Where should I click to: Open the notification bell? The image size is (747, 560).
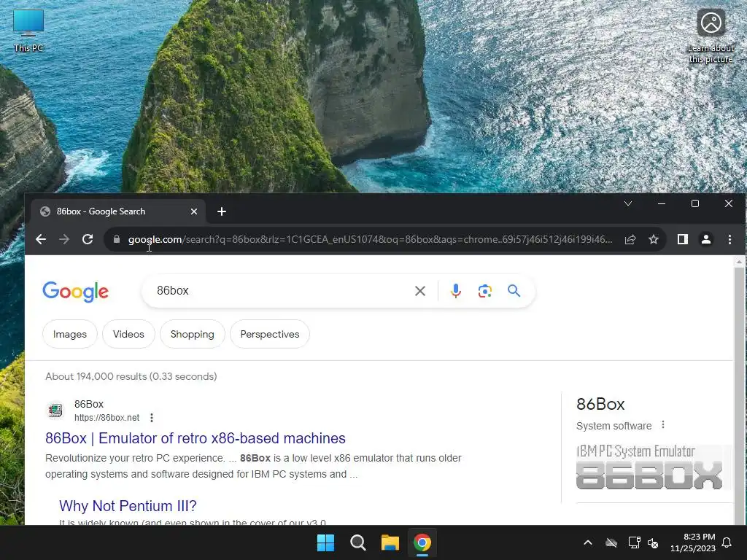pyautogui.click(x=727, y=542)
